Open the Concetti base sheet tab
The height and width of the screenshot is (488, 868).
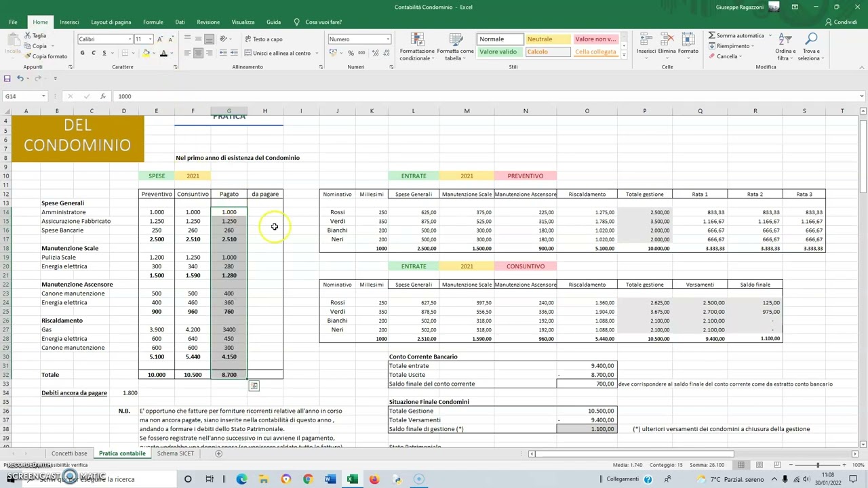click(x=69, y=453)
